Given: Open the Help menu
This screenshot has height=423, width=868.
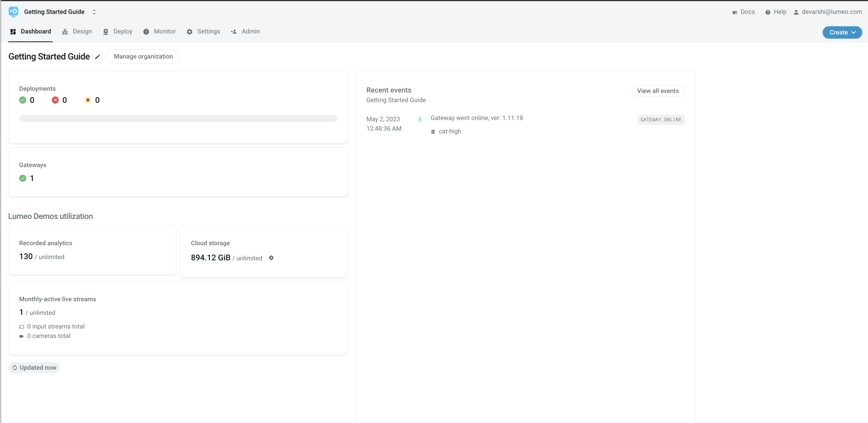Looking at the screenshot, I should click(x=775, y=12).
